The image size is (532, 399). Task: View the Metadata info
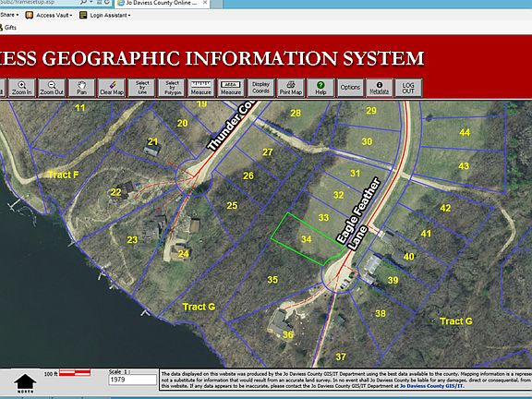(380, 88)
